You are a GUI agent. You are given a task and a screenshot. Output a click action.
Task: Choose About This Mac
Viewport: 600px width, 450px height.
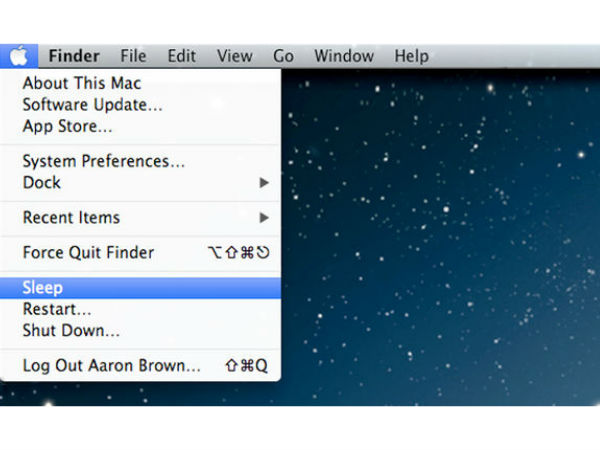point(140,83)
